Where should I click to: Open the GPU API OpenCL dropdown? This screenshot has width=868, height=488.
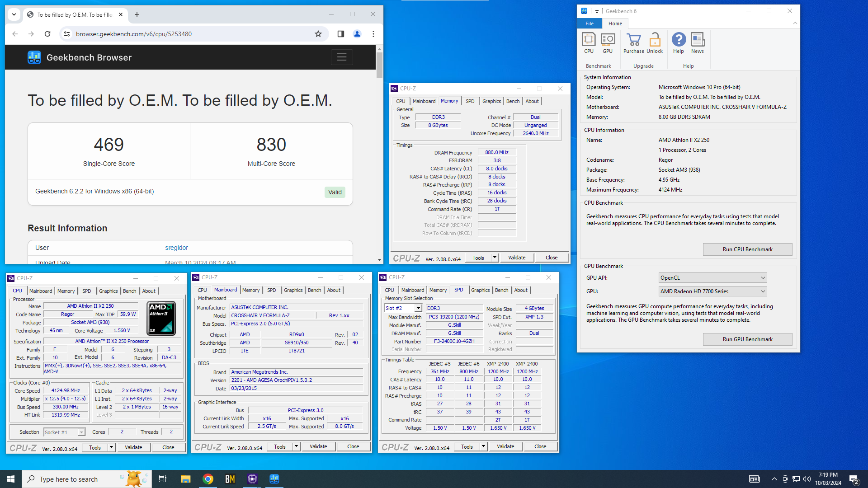(712, 278)
